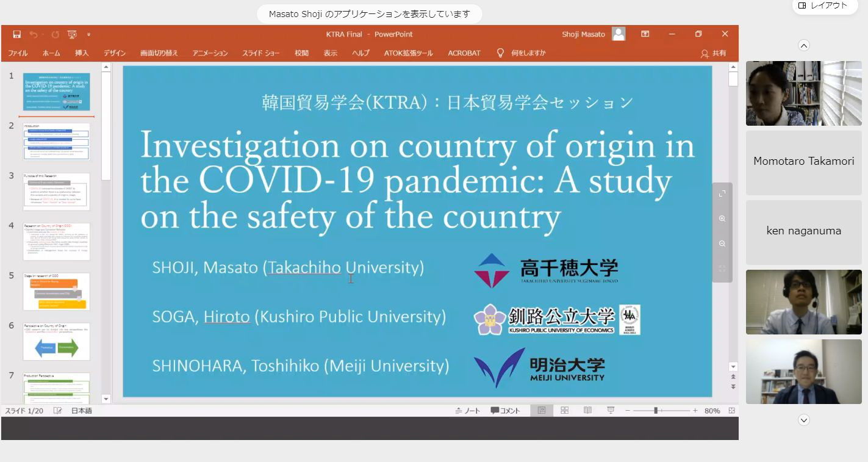Fit slide to current window icon

click(x=731, y=411)
